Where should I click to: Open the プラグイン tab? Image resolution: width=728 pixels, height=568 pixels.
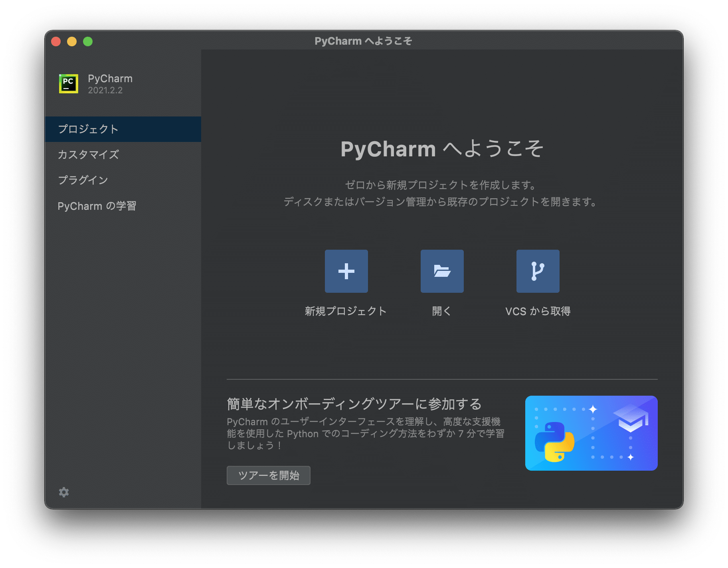click(123, 180)
